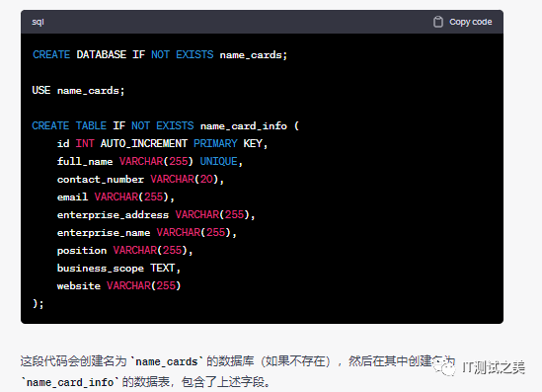Click the clipboard copy icon
This screenshot has height=392, width=542.
[438, 22]
